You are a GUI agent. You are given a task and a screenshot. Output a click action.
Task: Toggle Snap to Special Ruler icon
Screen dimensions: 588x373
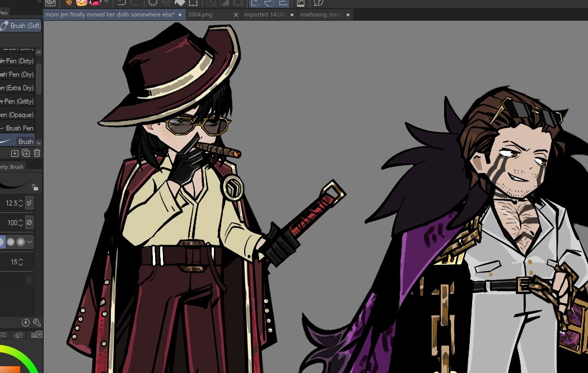coord(269,3)
